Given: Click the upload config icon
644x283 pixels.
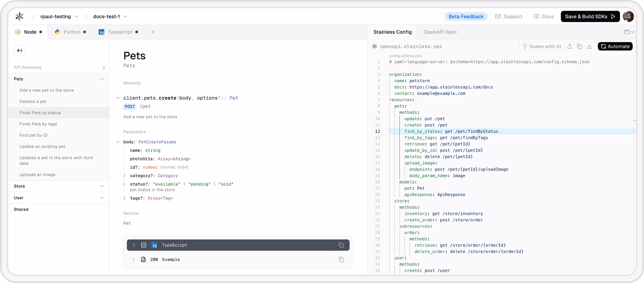Looking at the screenshot, I should pos(570,46).
